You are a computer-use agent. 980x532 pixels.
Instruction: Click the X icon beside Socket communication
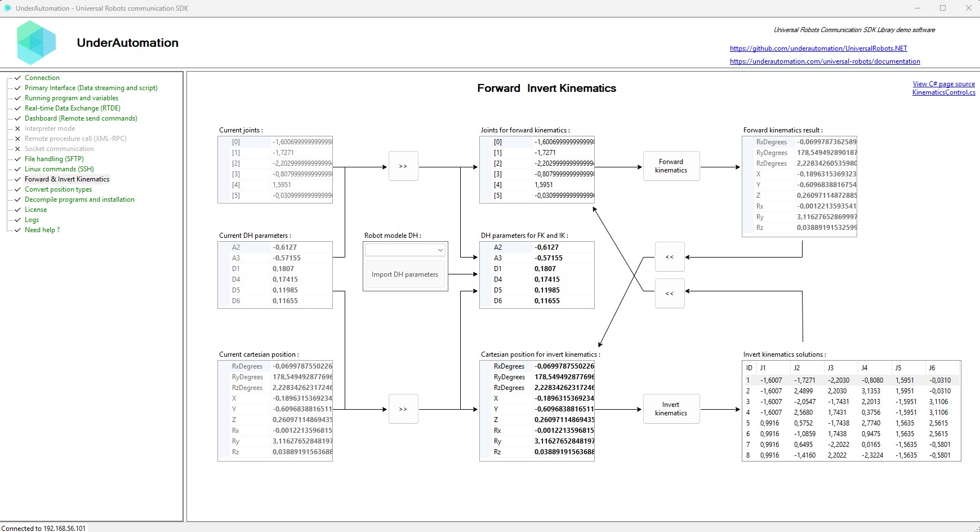click(x=17, y=149)
